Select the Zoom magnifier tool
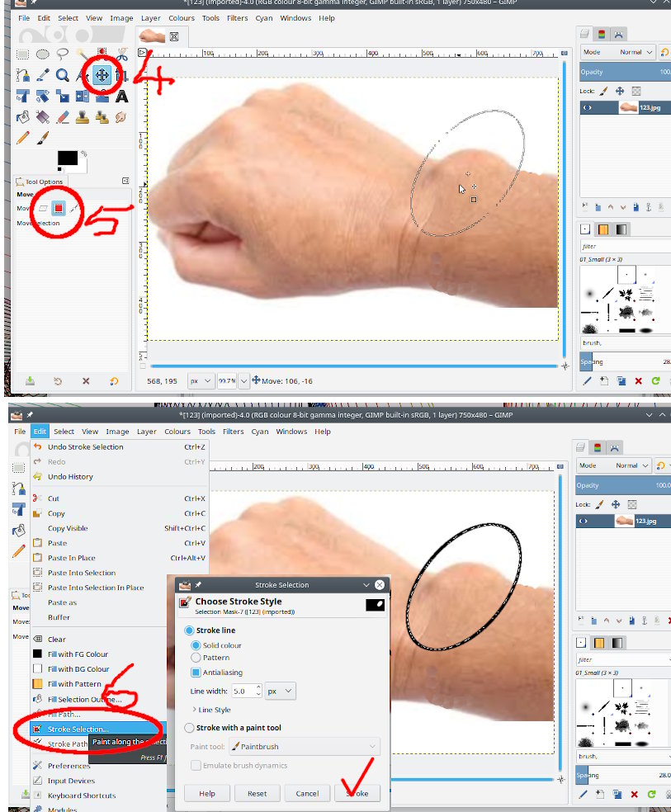 (62, 75)
